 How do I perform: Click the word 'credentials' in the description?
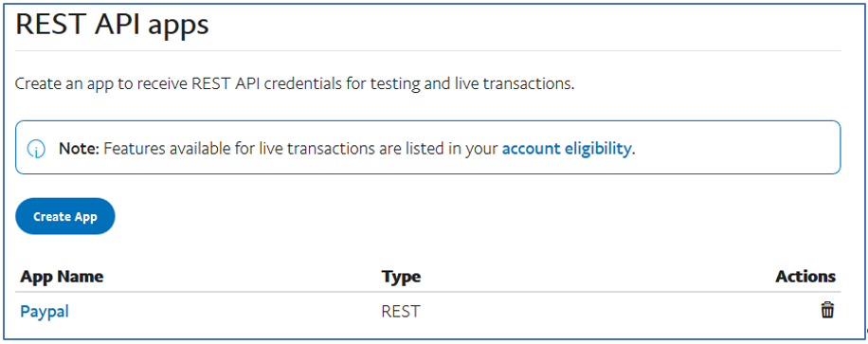tap(296, 84)
